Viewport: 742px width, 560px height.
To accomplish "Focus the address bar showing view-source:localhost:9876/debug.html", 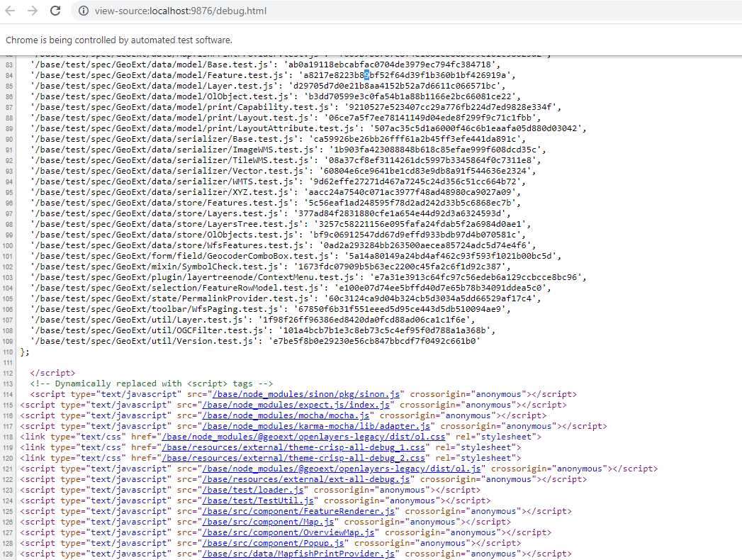I will point(407,11).
